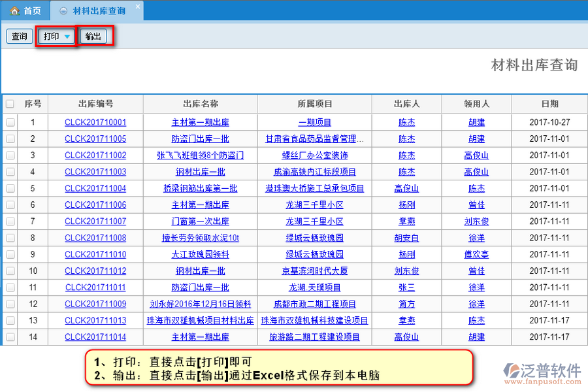Click the 查询 button
Image resolution: width=588 pixels, height=392 pixels.
click(x=20, y=37)
